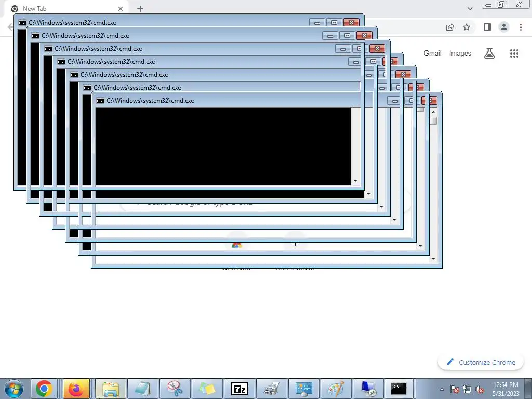Launch Paint from the taskbar
The width and height of the screenshot is (532, 399).
click(x=336, y=389)
